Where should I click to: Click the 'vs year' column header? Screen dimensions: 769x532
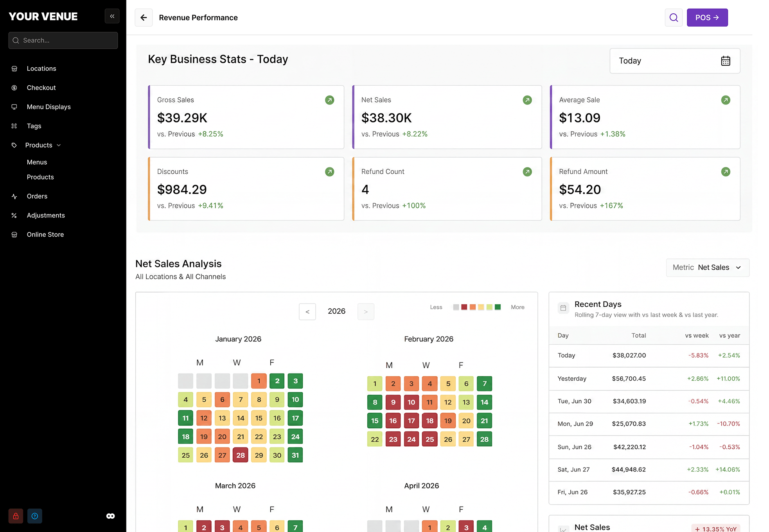pos(729,335)
